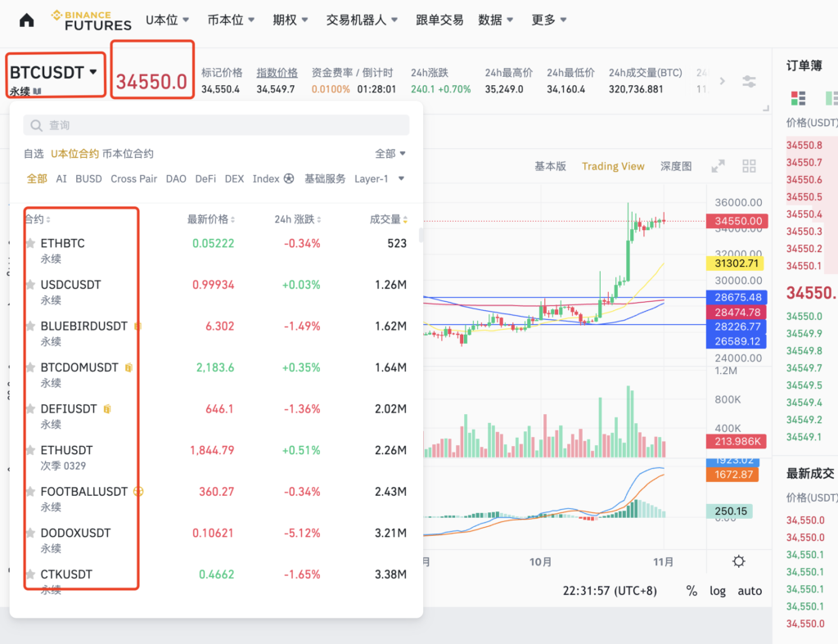Click the DEFIUSDT index badge icon
Viewport: 838px width, 644px height.
pyautogui.click(x=107, y=409)
